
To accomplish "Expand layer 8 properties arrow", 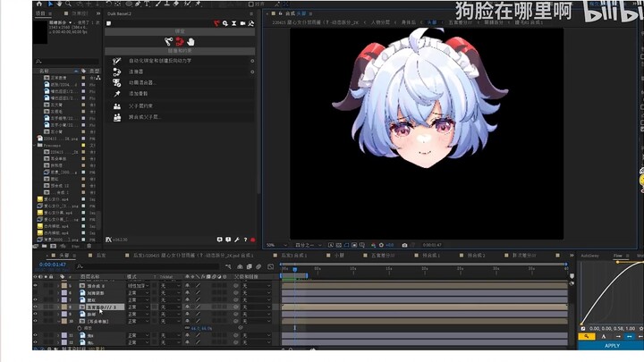I will click(58, 307).
